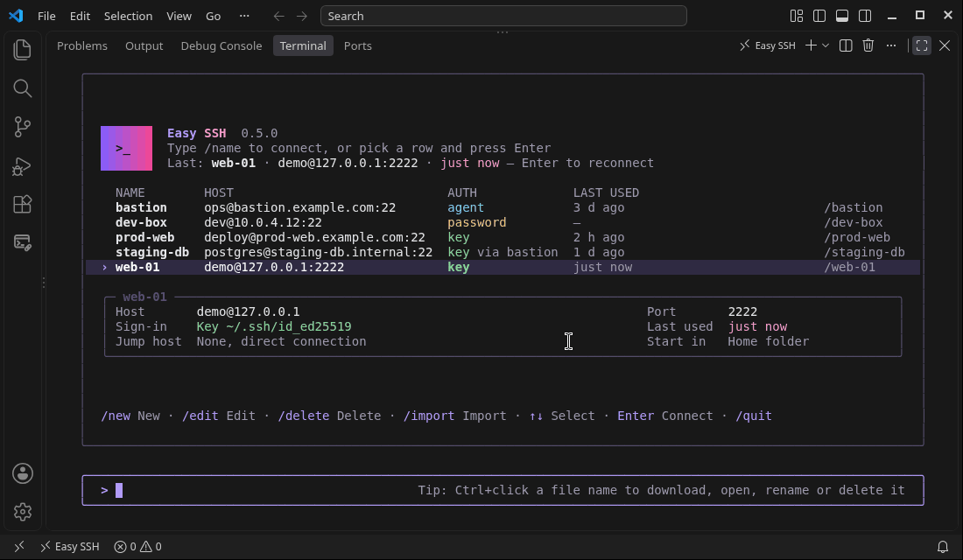The width and height of the screenshot is (963, 560).
Task: Open the Go menu
Action: [x=213, y=16]
